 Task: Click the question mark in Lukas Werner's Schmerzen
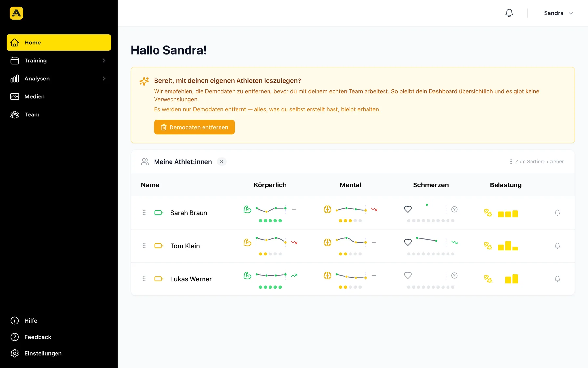coord(454,276)
